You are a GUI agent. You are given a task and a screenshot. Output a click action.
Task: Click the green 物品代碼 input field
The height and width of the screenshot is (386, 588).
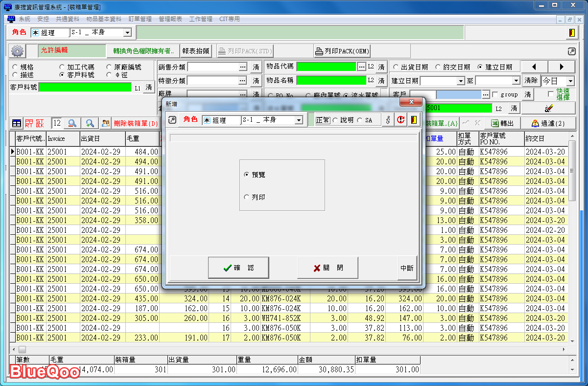point(326,67)
